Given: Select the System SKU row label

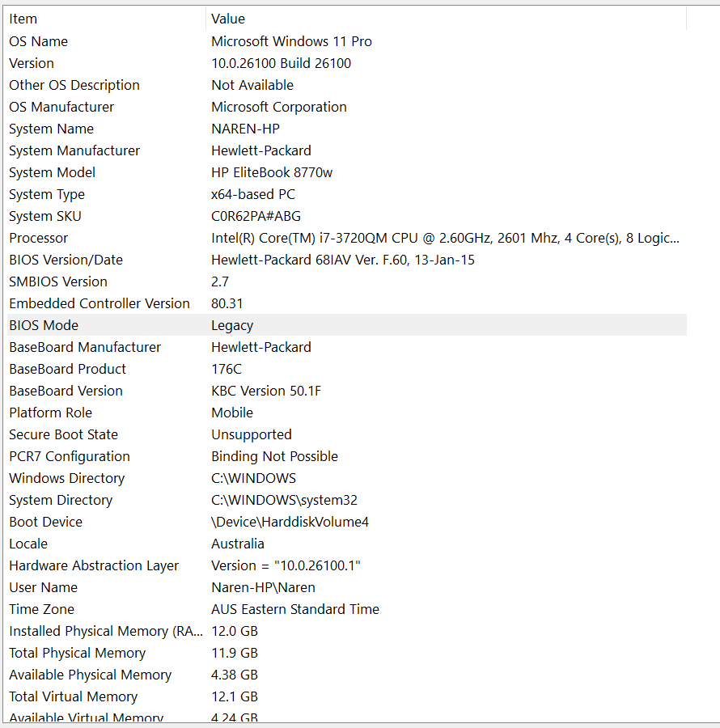Looking at the screenshot, I should (x=45, y=216).
